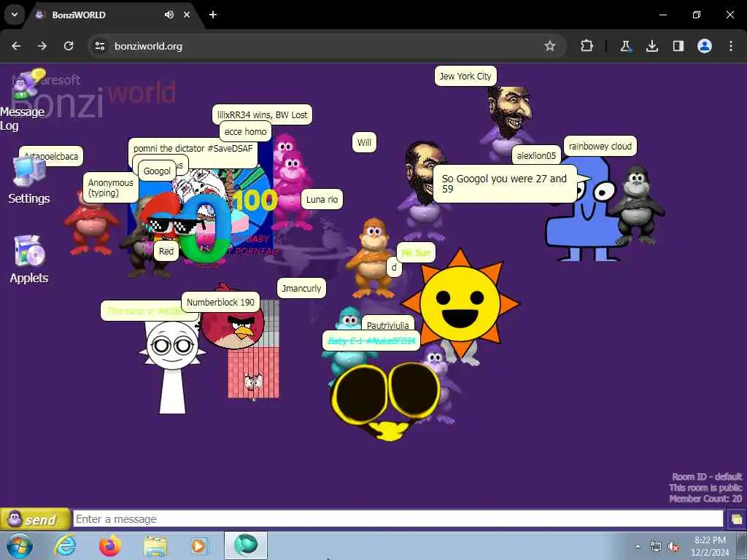This screenshot has width=747, height=560.
Task: Click the yellow icon right of message box
Action: pyautogui.click(x=736, y=519)
